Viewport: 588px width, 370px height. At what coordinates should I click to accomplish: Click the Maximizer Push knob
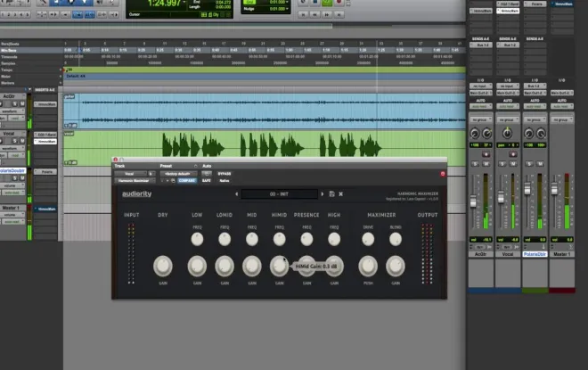tap(368, 266)
